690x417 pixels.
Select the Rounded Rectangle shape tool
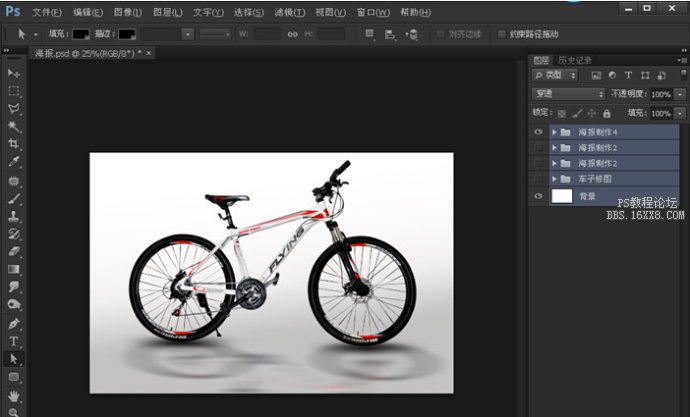click(x=14, y=377)
